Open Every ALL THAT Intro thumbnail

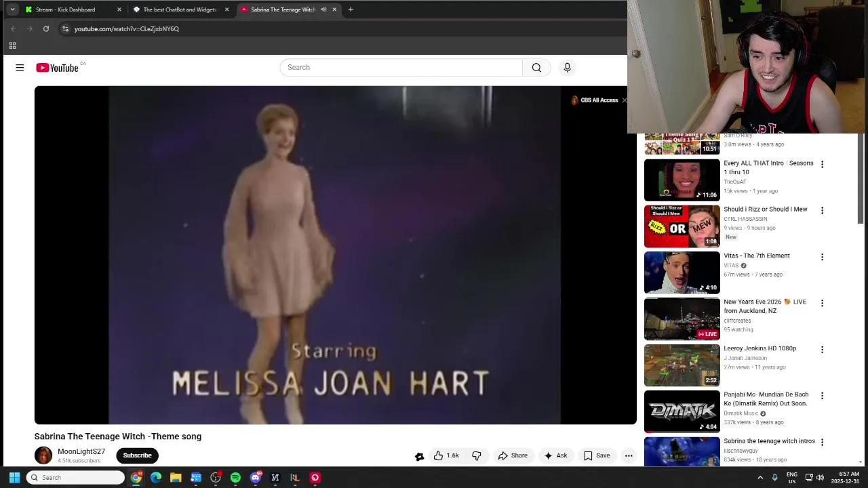click(682, 180)
